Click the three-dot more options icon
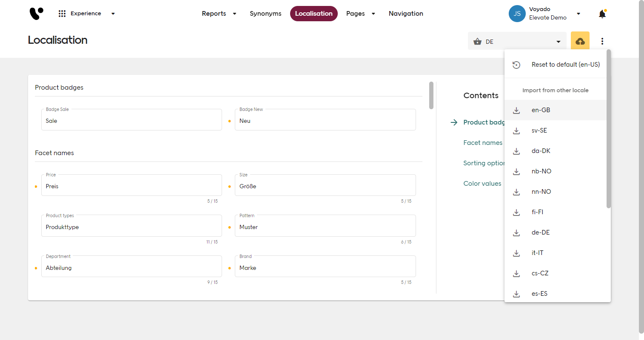The width and height of the screenshot is (644, 340). point(602,41)
